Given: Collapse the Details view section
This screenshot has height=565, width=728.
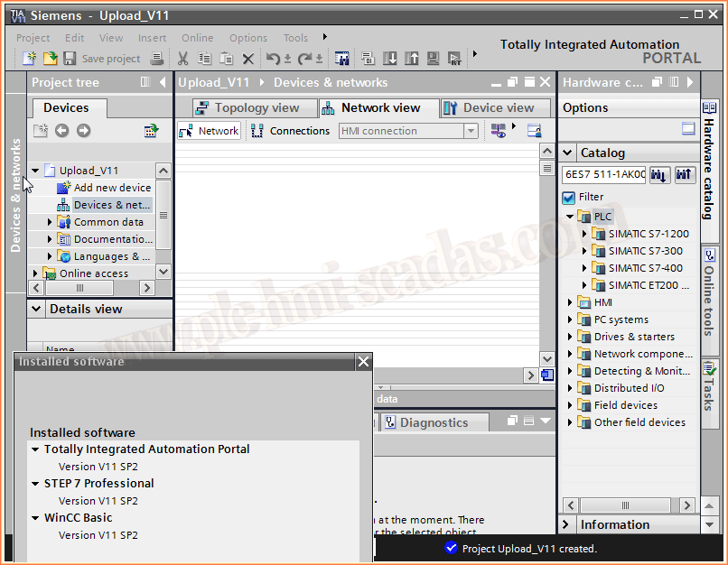Looking at the screenshot, I should pos(36,310).
